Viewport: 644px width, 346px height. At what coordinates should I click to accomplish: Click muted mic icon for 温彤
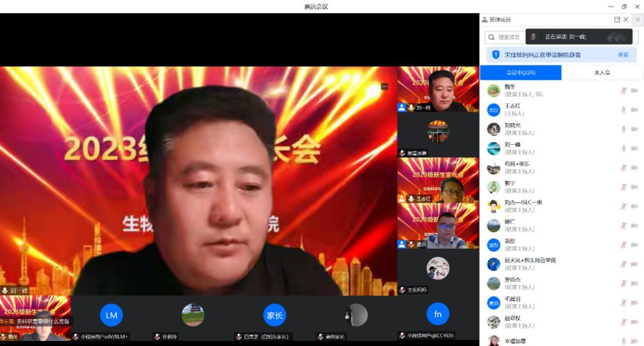pos(623,245)
